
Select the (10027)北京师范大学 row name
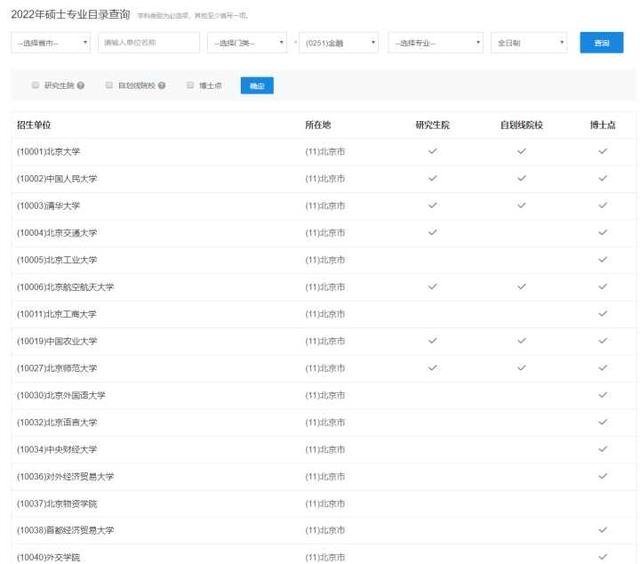pyautogui.click(x=57, y=368)
